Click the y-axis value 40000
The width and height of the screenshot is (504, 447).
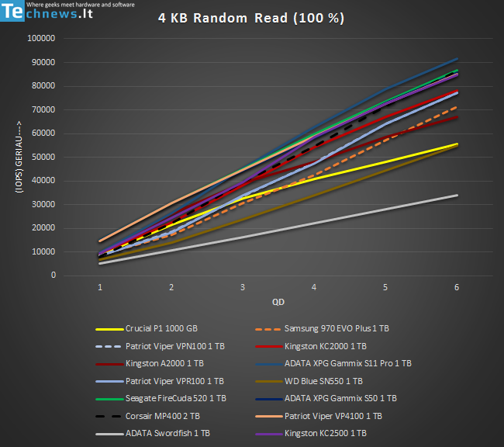(x=43, y=181)
